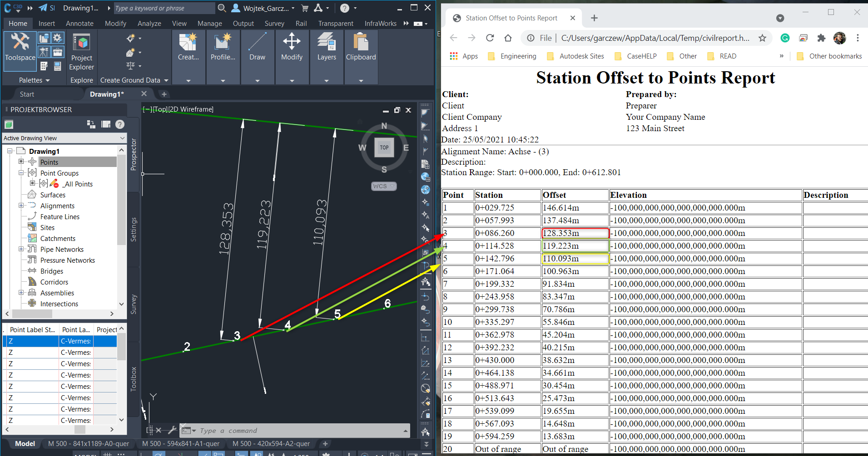This screenshot has height=456, width=868.
Task: Expand the Pipe Networks tree node
Action: pos(22,249)
